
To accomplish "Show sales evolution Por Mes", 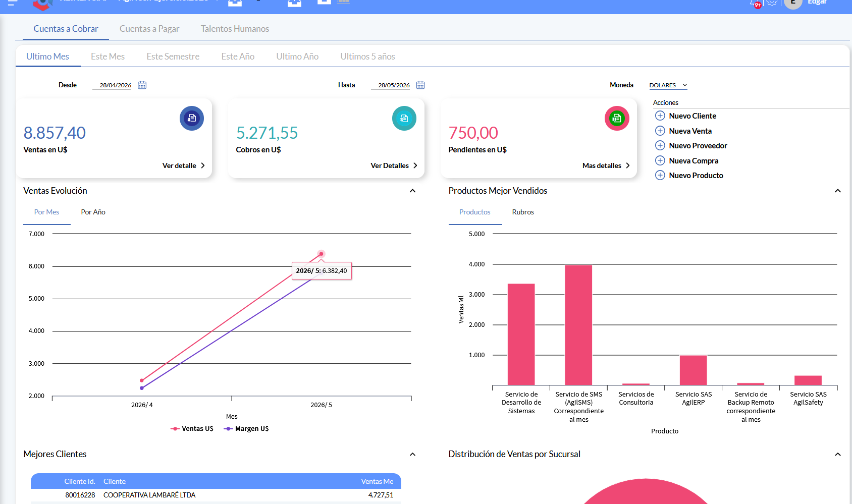I will pyautogui.click(x=46, y=212).
